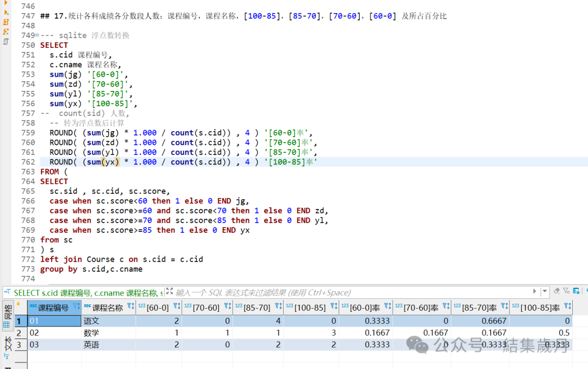Open the custom filter settings icon
Screen dimensions: 588x369
click(567, 291)
